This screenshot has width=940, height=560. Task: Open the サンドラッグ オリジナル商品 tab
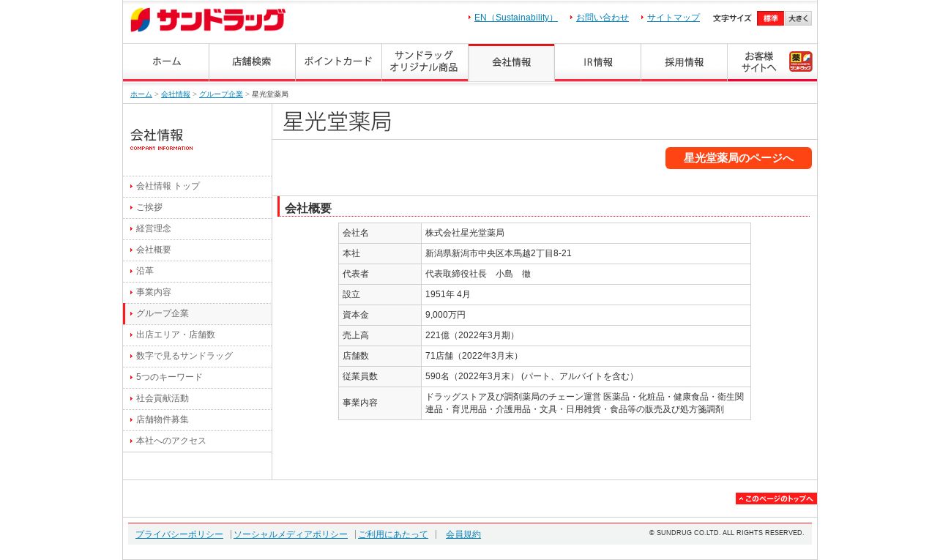(x=425, y=62)
